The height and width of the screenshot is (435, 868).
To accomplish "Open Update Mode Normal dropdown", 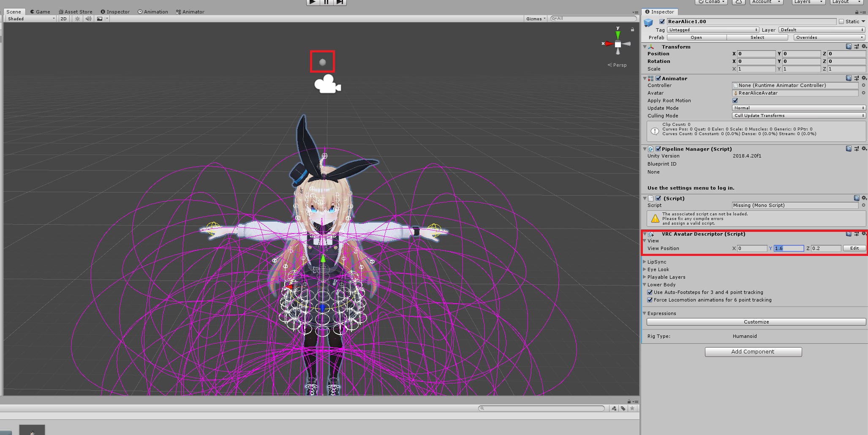I will 799,108.
